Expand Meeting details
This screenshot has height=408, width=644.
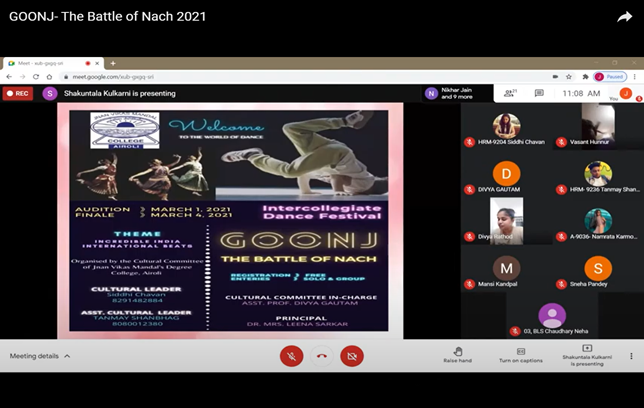40,356
